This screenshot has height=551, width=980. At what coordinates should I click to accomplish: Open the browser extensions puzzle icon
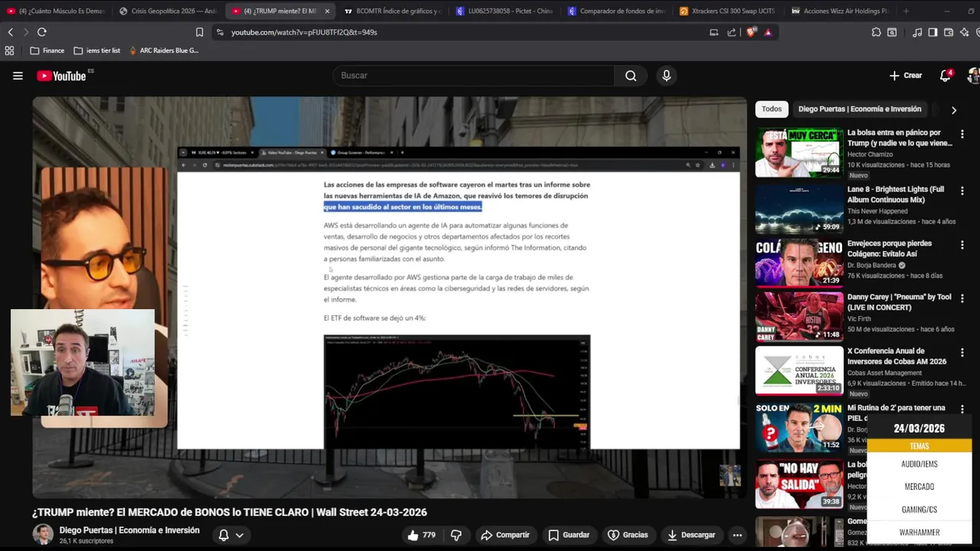876,32
